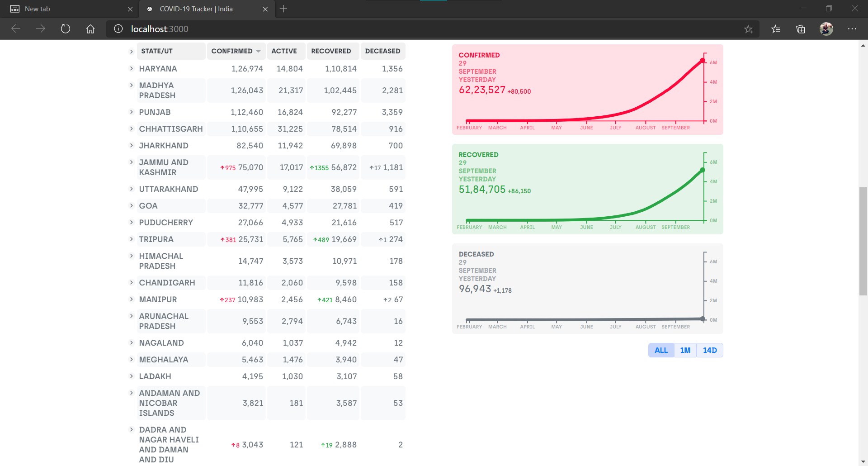Screen dimensions: 868x466
Task: Switch to COVID-19 Tracker | India tab
Action: coord(207,9)
